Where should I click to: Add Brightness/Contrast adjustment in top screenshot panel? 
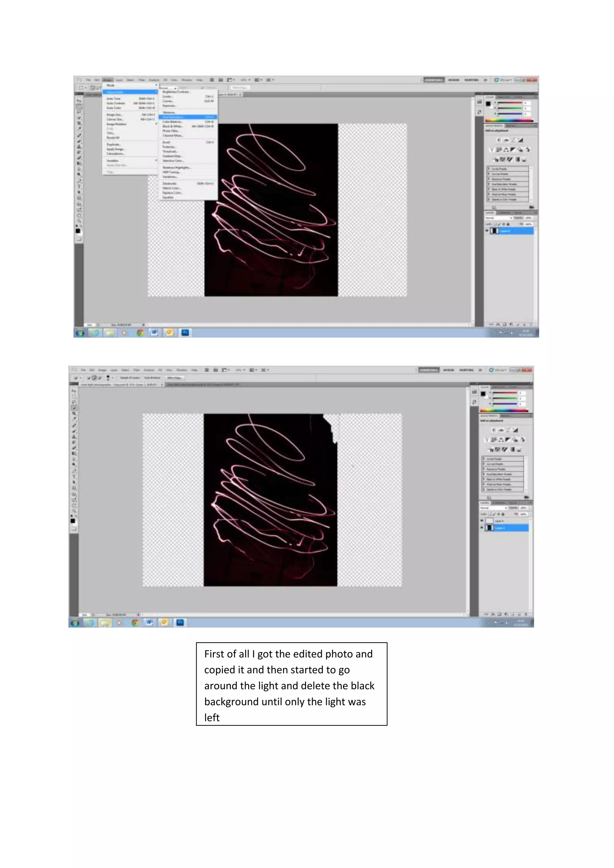(499, 140)
